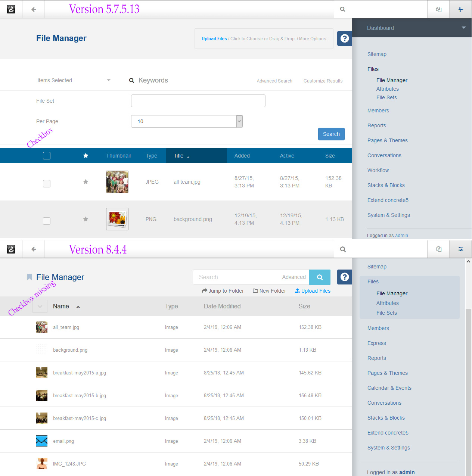Open the Items Selected dropdown
This screenshot has width=472, height=476.
73,80
